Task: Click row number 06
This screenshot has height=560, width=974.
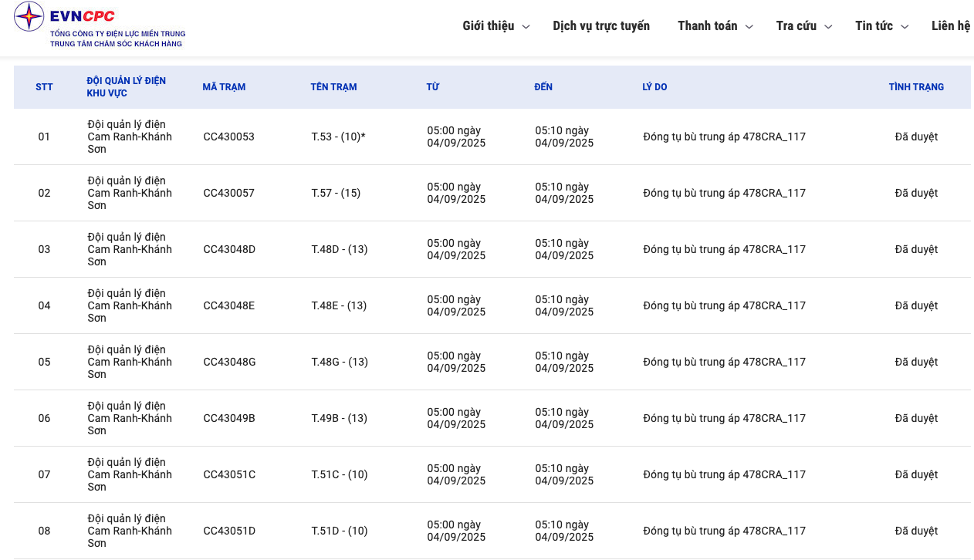Action: point(44,418)
